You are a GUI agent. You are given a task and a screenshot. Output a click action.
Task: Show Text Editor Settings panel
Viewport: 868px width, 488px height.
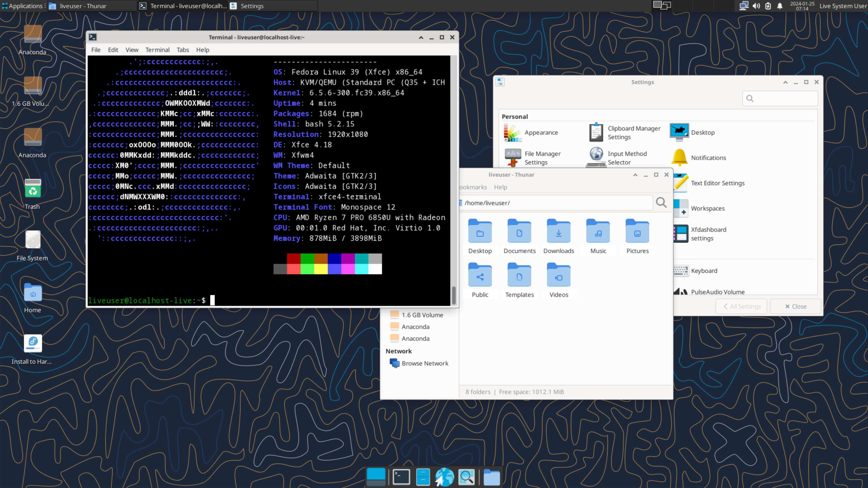pyautogui.click(x=718, y=183)
